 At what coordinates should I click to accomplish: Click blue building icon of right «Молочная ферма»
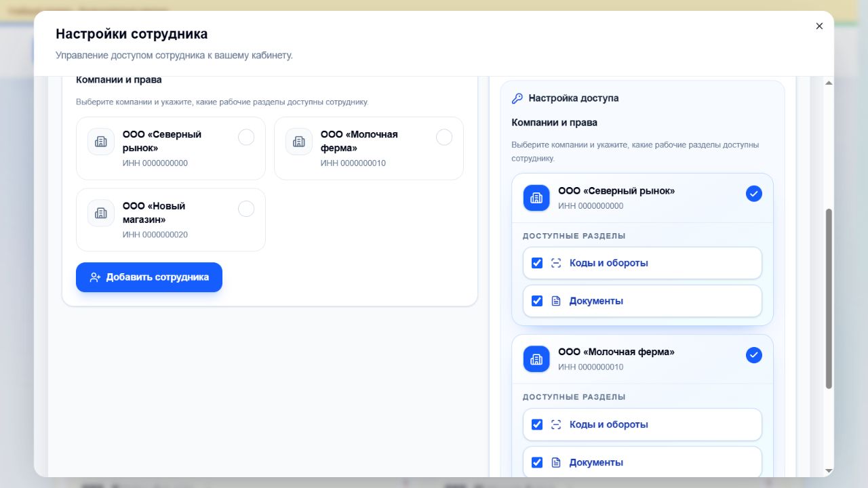tap(536, 359)
